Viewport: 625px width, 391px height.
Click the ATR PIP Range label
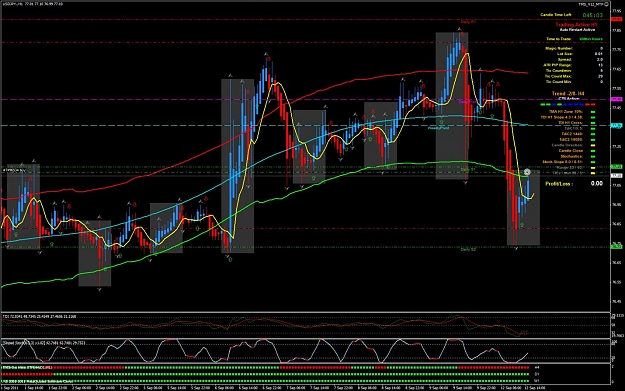[x=557, y=65]
